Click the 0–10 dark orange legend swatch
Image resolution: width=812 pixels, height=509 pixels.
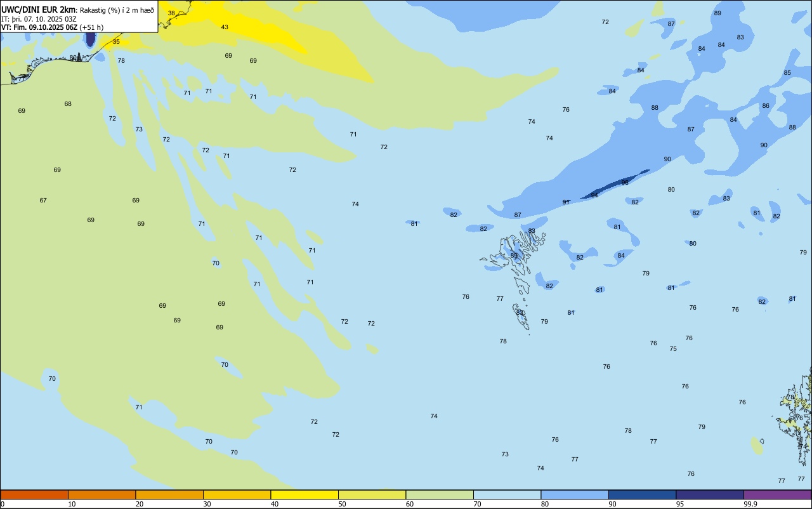(x=34, y=494)
